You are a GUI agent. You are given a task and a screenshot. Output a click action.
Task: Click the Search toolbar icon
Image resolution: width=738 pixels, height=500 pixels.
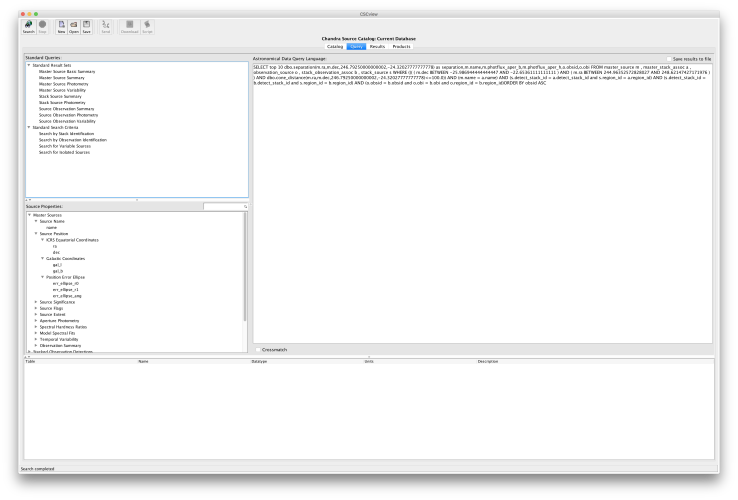(28, 25)
